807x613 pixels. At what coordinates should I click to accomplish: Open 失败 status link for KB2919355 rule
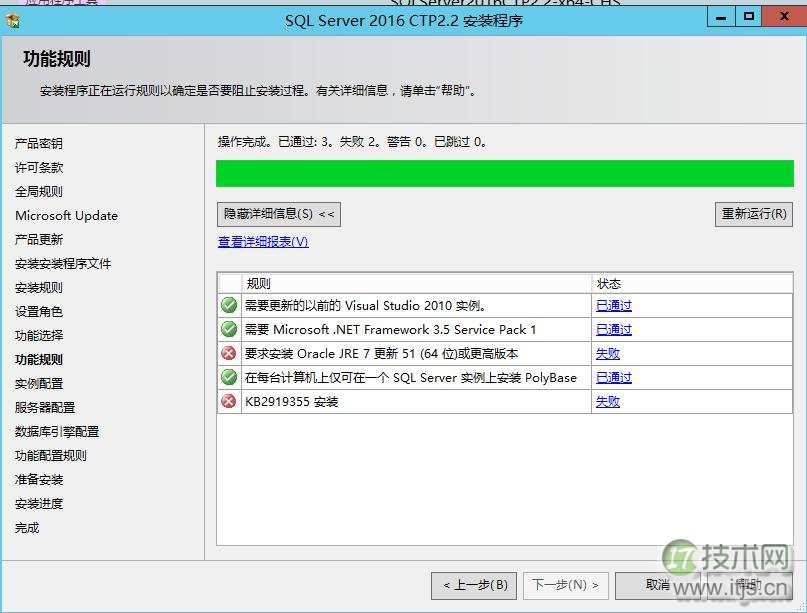(608, 401)
